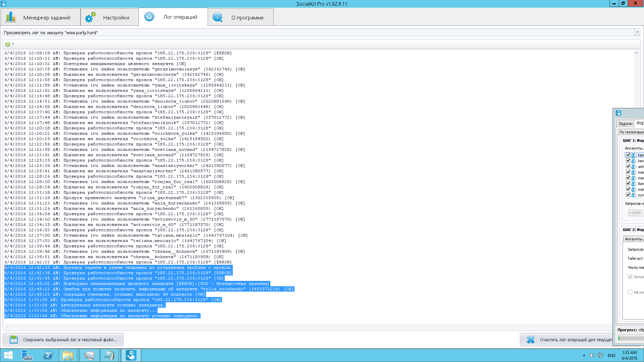Select the Аккаунты tab under ШАГ 2
Screen dimensions: 644x362
click(x=633, y=239)
